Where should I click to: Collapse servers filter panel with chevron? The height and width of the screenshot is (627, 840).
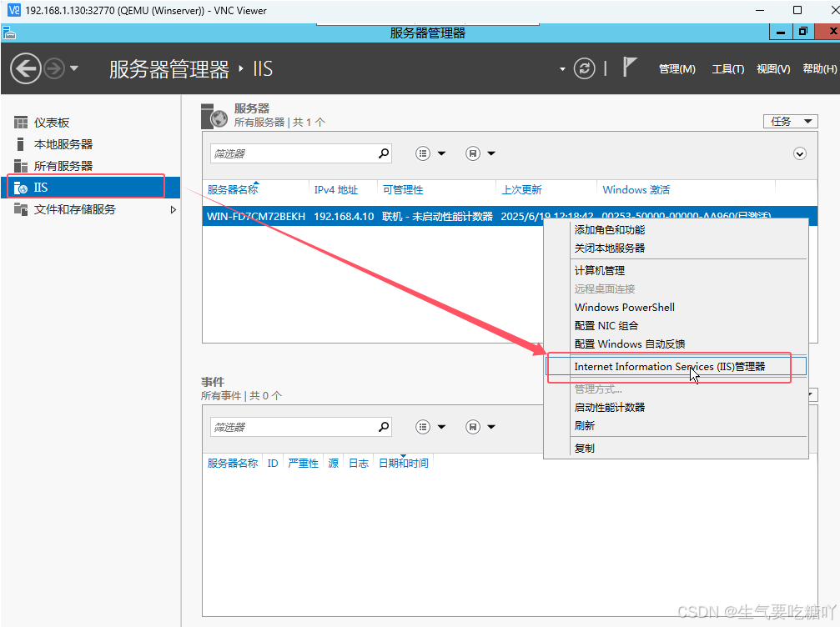[799, 153]
